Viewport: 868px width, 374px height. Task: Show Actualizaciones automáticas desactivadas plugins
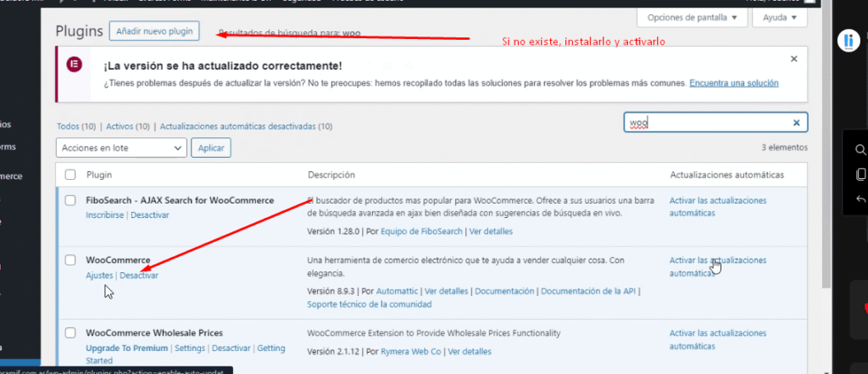[246, 126]
